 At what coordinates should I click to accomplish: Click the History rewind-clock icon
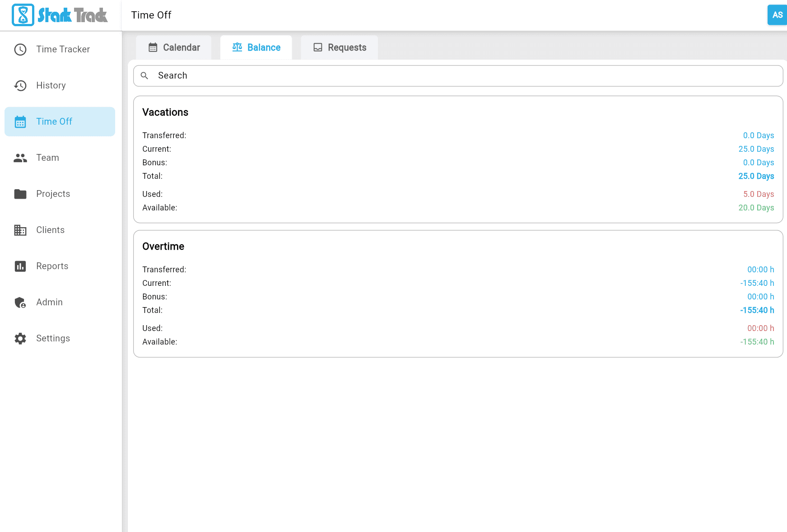(x=20, y=86)
